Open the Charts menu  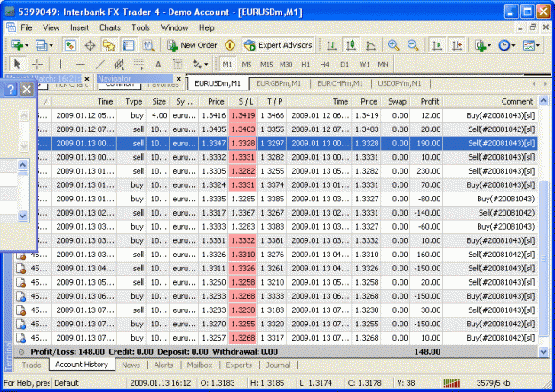[110, 27]
